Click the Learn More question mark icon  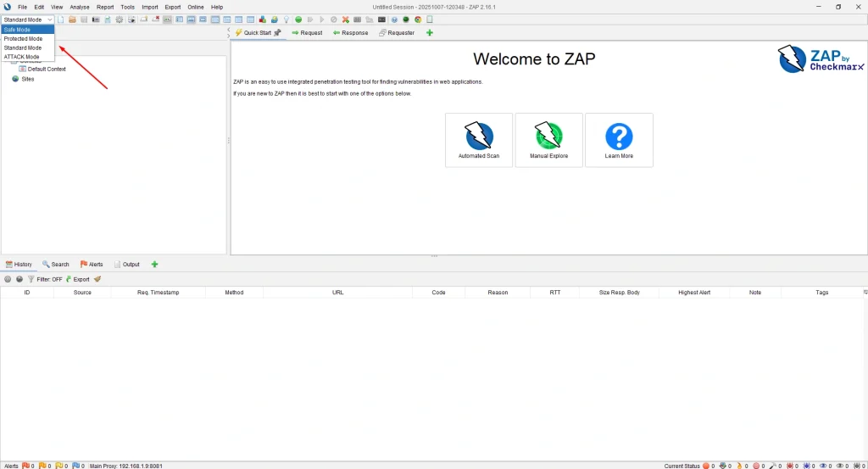(x=619, y=136)
